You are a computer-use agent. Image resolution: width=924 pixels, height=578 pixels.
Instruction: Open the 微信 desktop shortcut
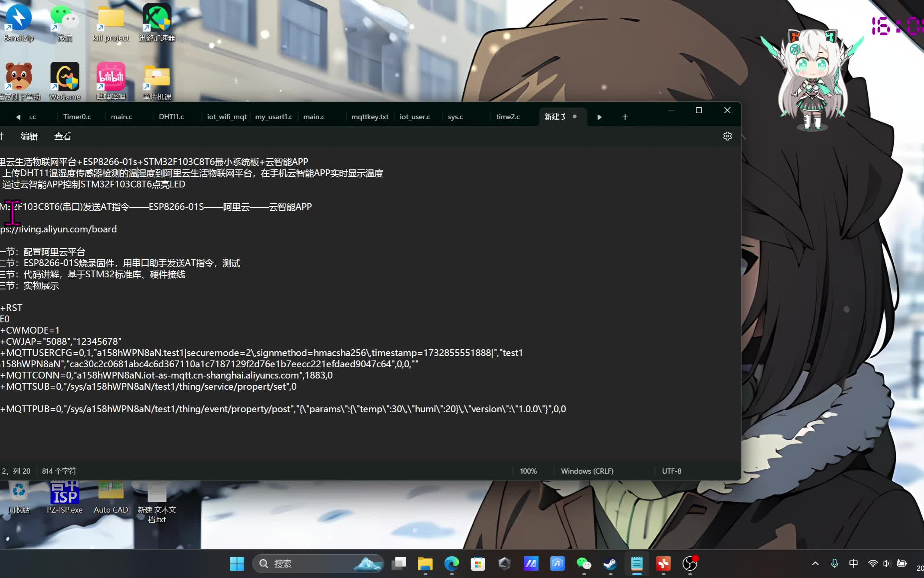point(64,22)
